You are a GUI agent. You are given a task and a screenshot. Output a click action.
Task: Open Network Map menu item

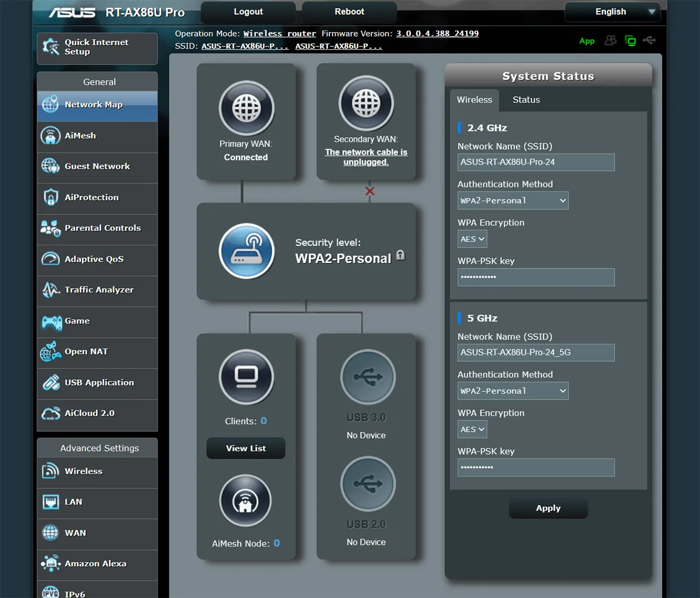pos(97,106)
